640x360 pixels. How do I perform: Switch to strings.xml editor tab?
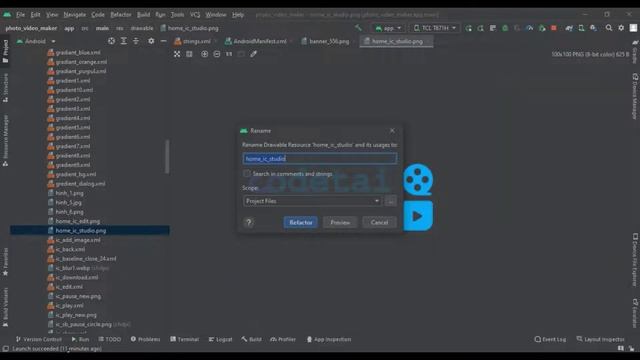pos(197,41)
